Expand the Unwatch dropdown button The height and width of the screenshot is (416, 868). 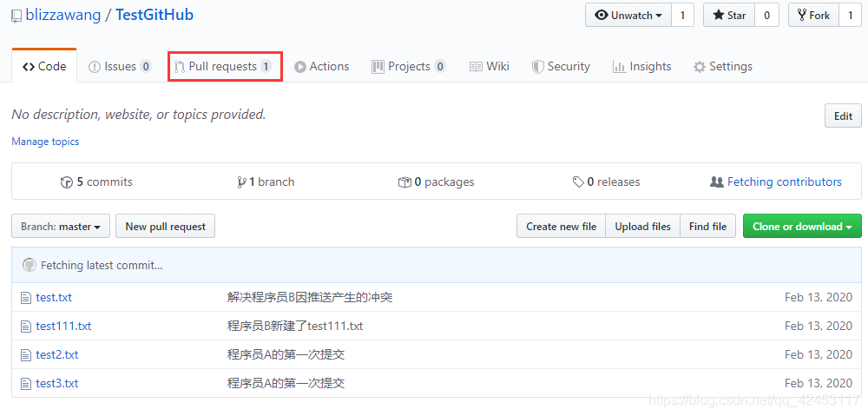point(628,15)
